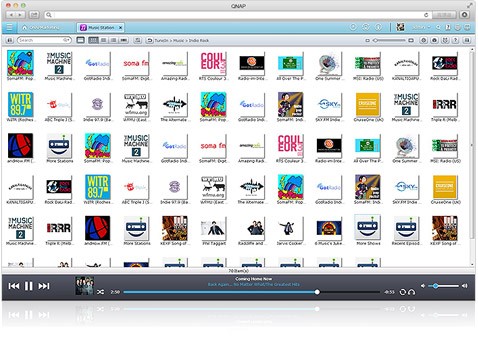Go back using the breadcrumb return arrow
Viewport: 478px width, 360px height.
coord(150,40)
